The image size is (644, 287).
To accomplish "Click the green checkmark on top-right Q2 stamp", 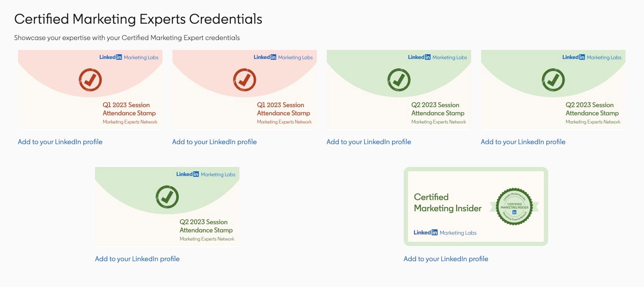I will point(553,80).
